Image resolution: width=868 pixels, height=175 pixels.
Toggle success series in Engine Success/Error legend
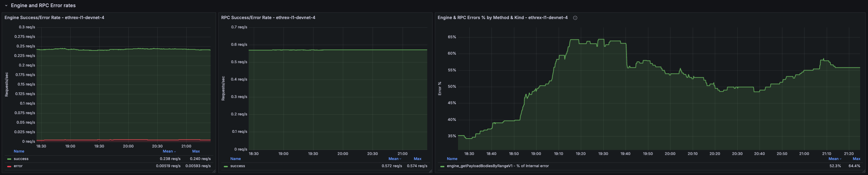[x=21, y=159]
